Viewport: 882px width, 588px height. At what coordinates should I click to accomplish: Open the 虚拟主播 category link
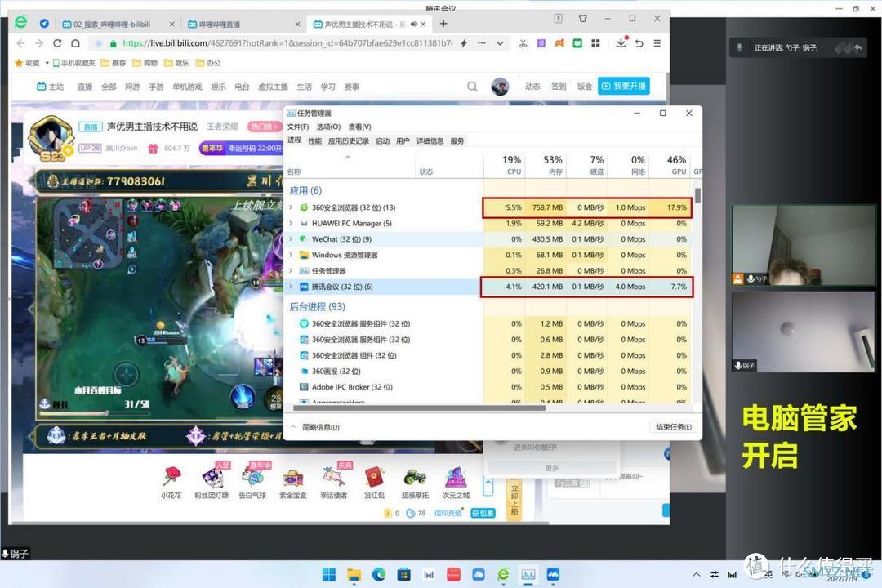273,87
